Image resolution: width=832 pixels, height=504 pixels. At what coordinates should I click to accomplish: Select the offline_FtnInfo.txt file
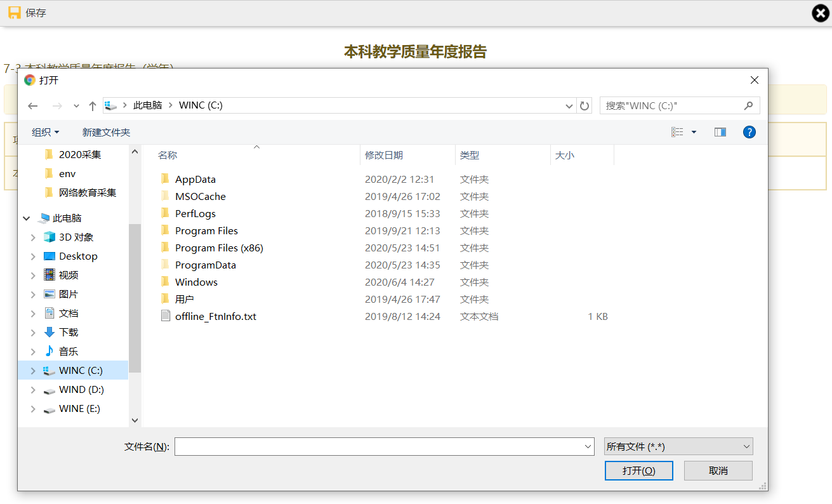click(215, 316)
